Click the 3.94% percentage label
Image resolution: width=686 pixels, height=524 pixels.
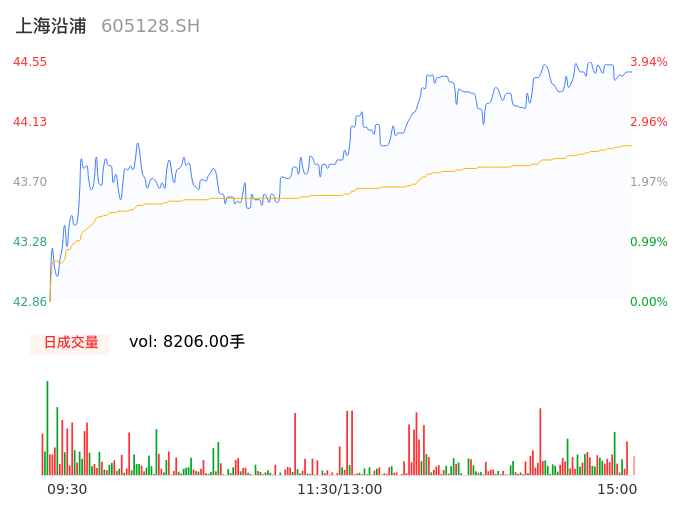coord(648,62)
